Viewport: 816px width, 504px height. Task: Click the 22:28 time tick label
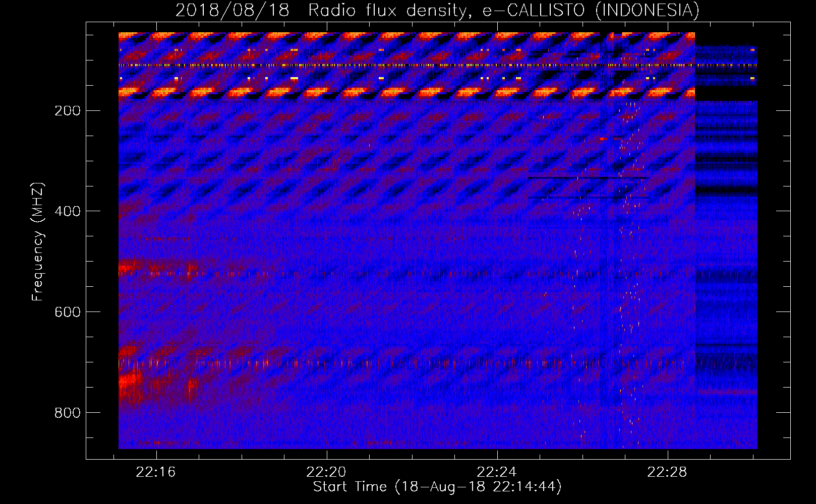667,472
